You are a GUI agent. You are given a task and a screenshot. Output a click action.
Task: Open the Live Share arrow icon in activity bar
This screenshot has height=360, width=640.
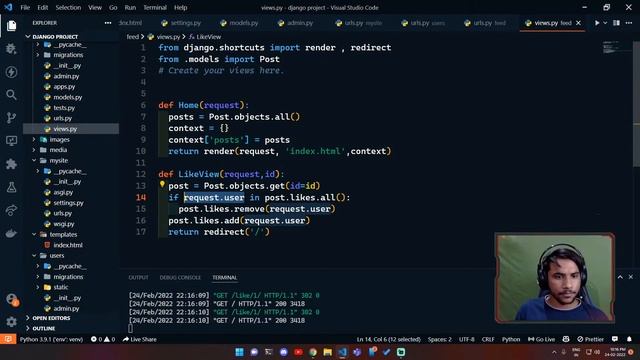11,210
